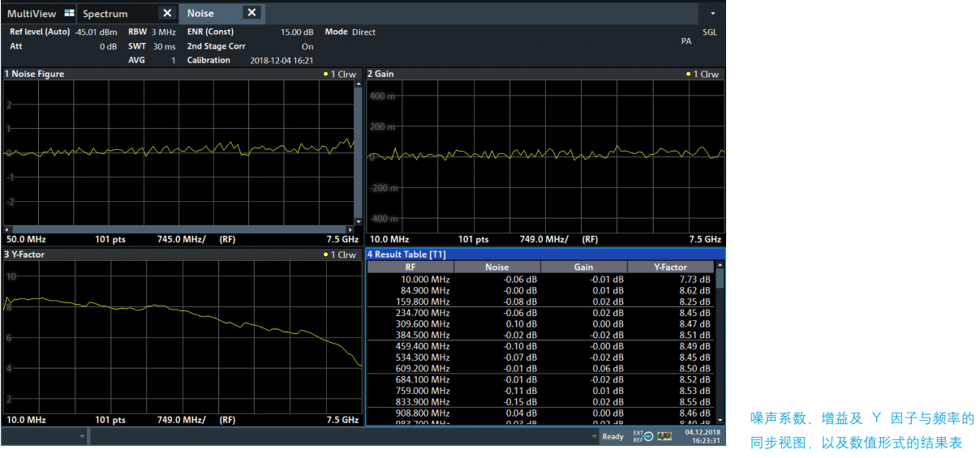Image resolution: width=980 pixels, height=458 pixels.
Task: Close the Spectrum tab with its X
Action: click(166, 14)
